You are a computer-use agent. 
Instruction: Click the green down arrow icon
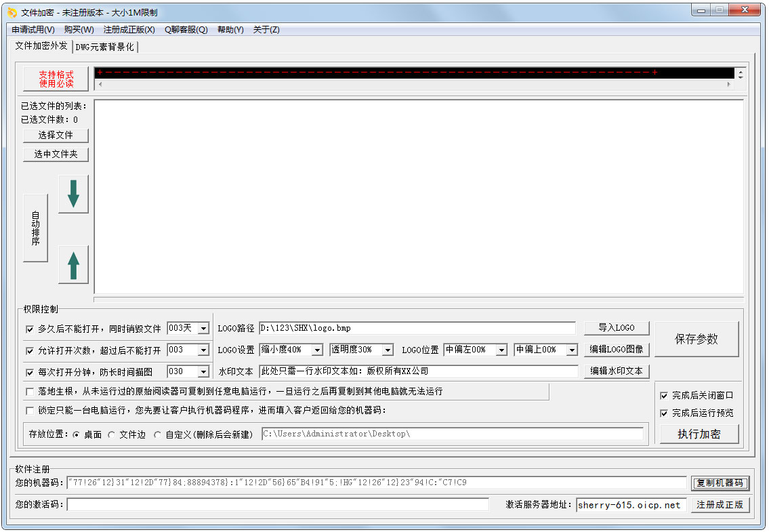tap(73, 194)
